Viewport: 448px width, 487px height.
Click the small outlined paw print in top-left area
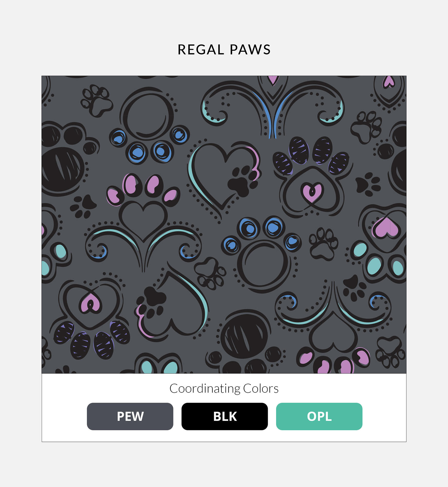coord(97,100)
